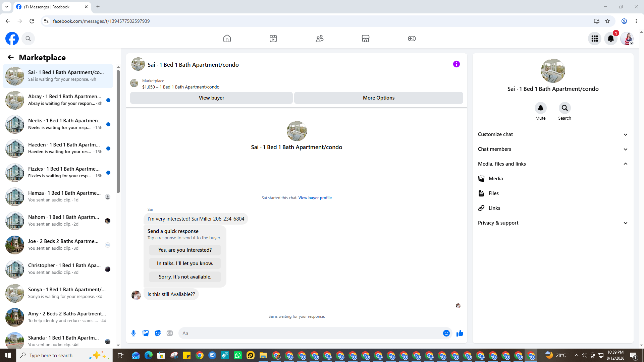Click the conversation list scrollbar

[118, 131]
